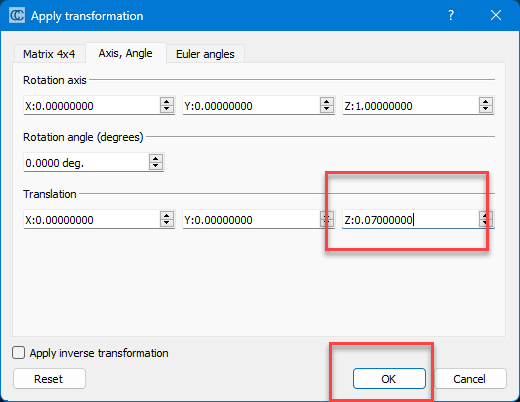The width and height of the screenshot is (520, 402).
Task: Click the CloudCompare icon in title bar
Action: [17, 15]
